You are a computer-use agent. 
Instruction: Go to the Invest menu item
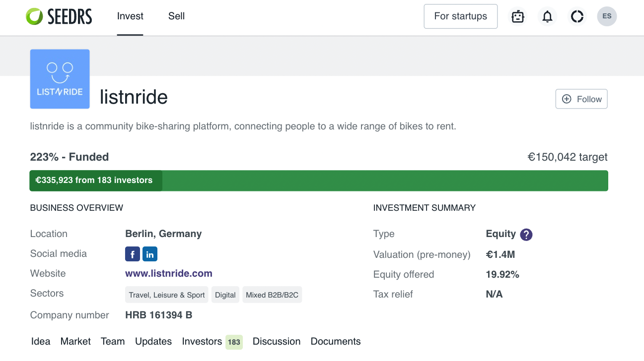coord(130,16)
